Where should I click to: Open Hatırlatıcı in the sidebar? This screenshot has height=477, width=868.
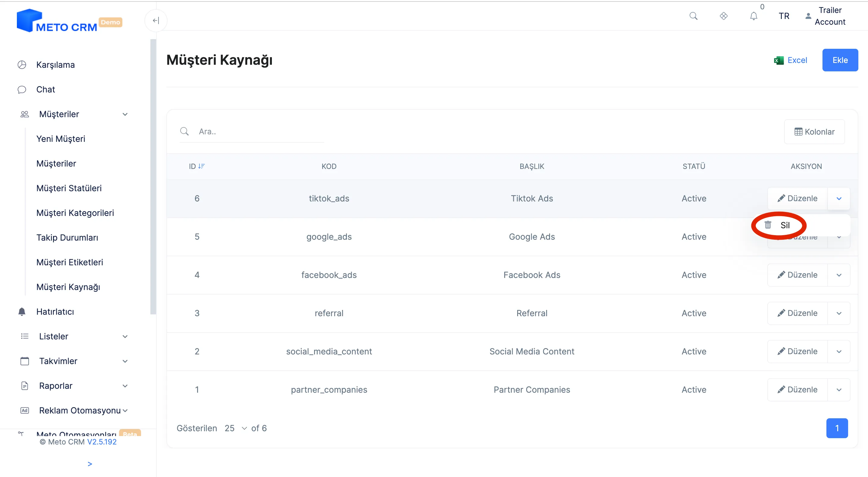coord(55,312)
